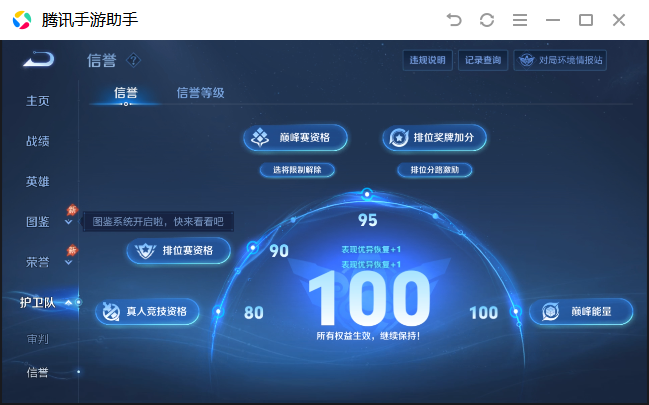Screen dimensions: 649x405
Task: Click the 巅峰赛资格 button
Action: tap(296, 137)
